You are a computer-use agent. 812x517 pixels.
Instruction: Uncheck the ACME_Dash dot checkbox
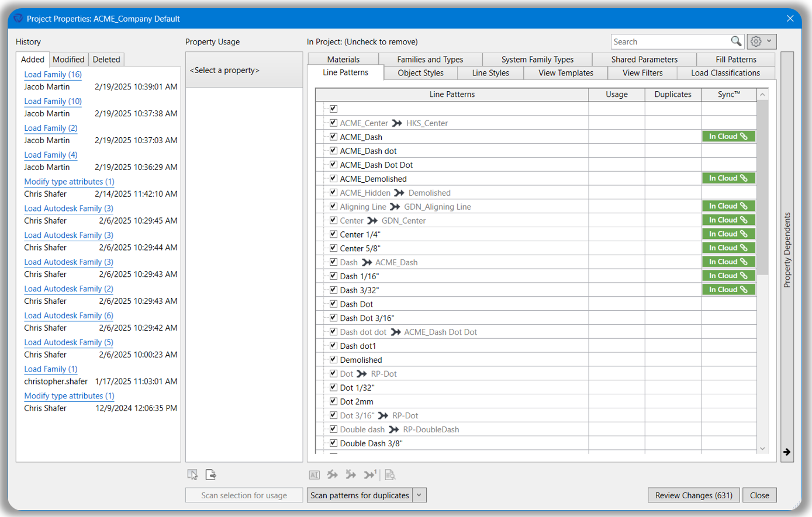pos(333,151)
